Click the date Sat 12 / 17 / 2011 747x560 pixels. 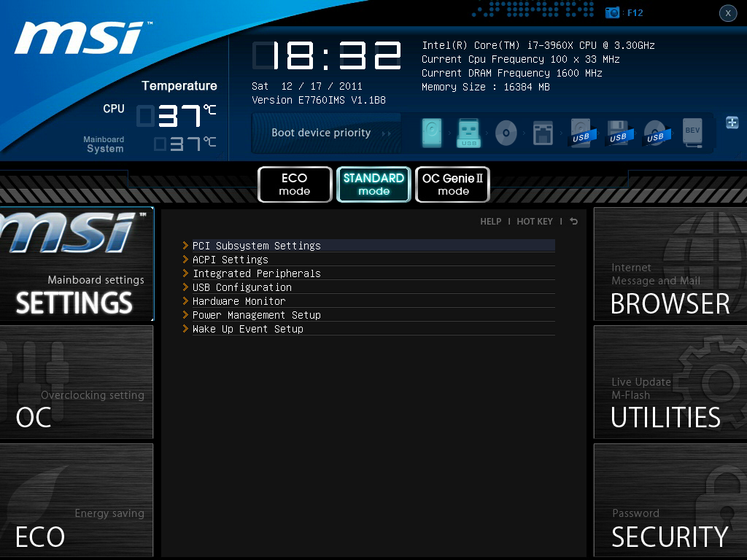307,86
